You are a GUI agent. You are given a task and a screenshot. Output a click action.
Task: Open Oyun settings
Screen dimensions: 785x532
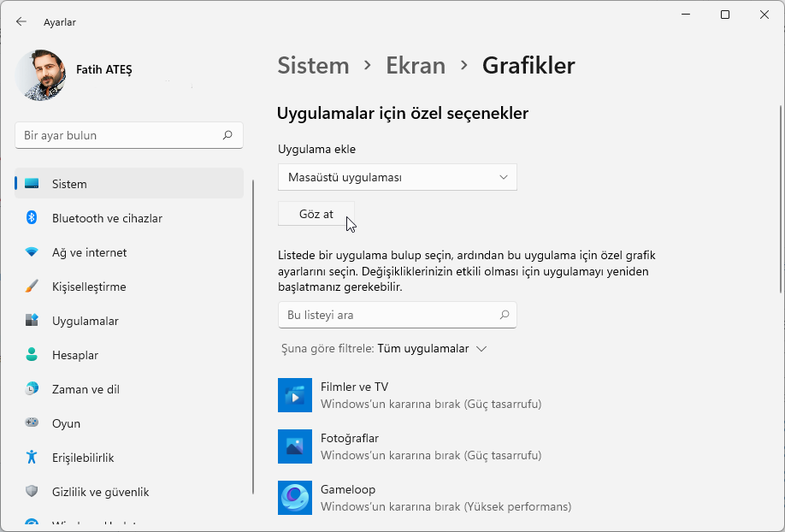click(x=129, y=423)
